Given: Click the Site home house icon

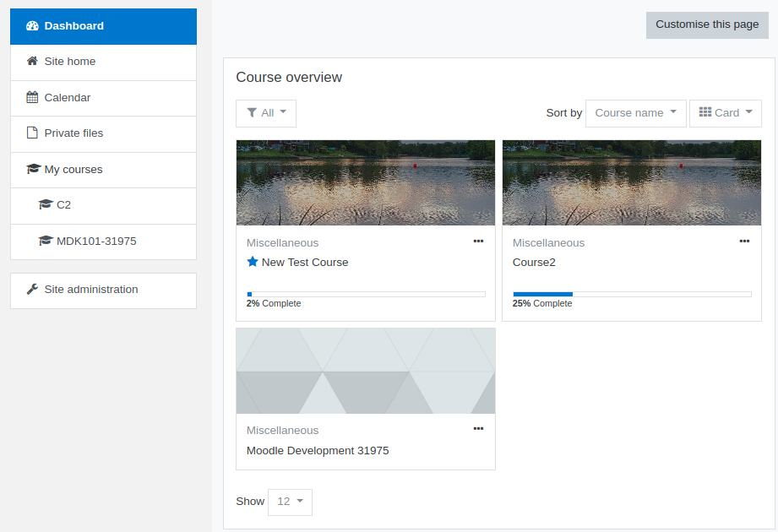Looking at the screenshot, I should [32, 61].
